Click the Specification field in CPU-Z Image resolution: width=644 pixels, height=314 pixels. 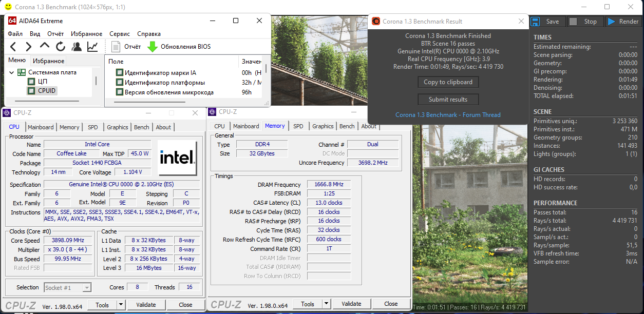tap(122, 185)
